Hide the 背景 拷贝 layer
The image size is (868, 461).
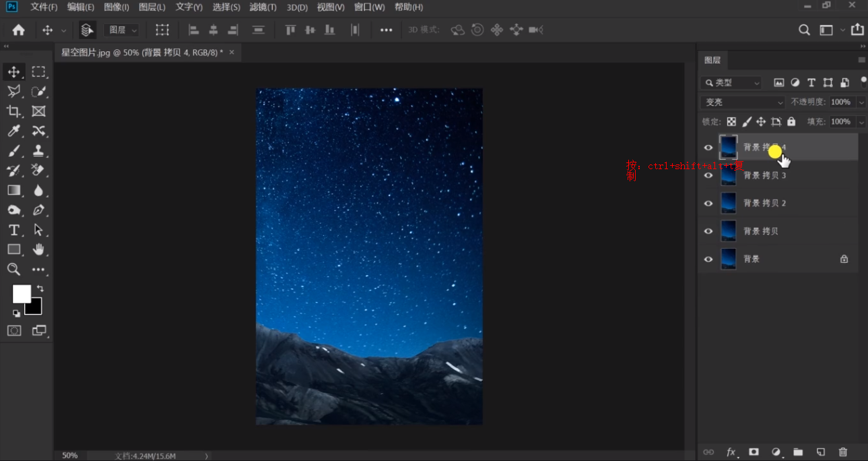click(708, 231)
